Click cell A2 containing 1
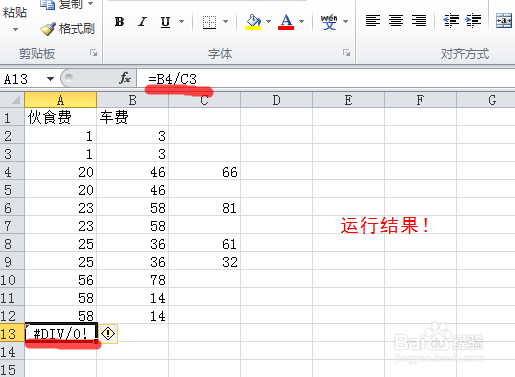This screenshot has height=377, width=515. click(x=61, y=135)
